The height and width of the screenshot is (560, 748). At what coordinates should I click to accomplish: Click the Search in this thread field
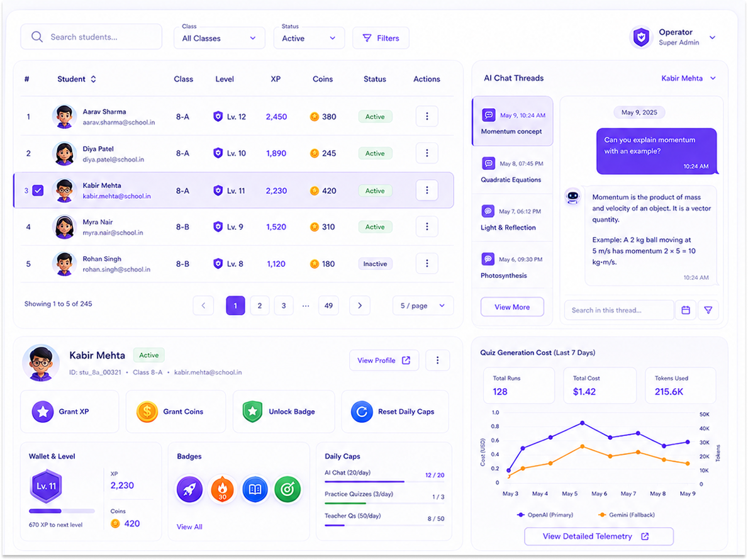click(x=619, y=310)
